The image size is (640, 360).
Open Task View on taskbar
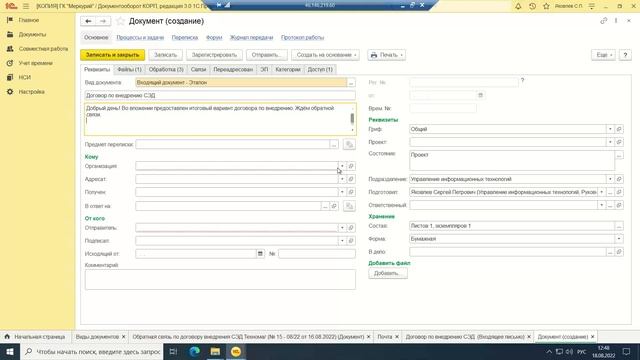coord(173,351)
